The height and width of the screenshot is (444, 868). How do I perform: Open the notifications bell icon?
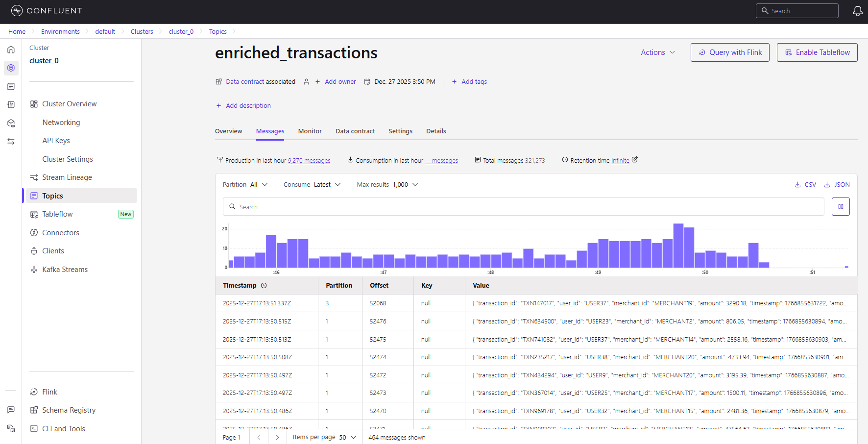[857, 11]
